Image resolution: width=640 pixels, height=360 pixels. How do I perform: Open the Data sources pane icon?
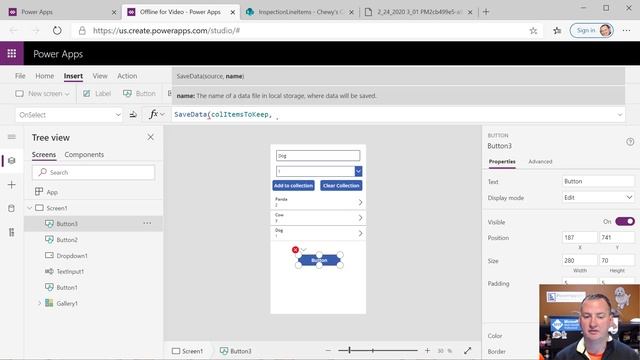[12, 209]
